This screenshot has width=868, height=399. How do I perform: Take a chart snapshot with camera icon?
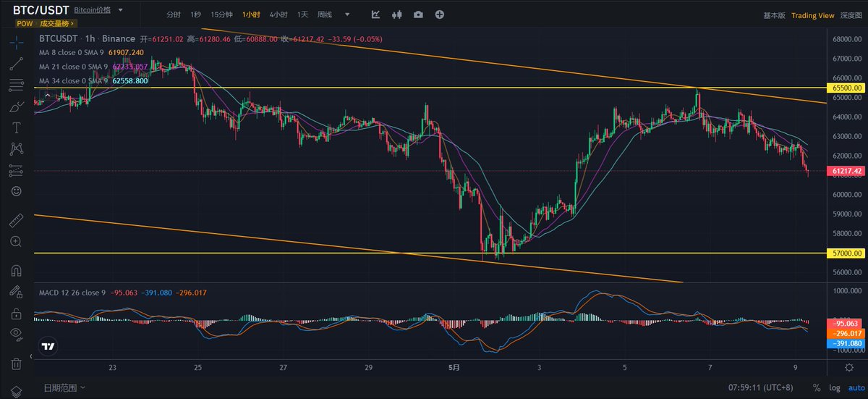[x=418, y=14]
